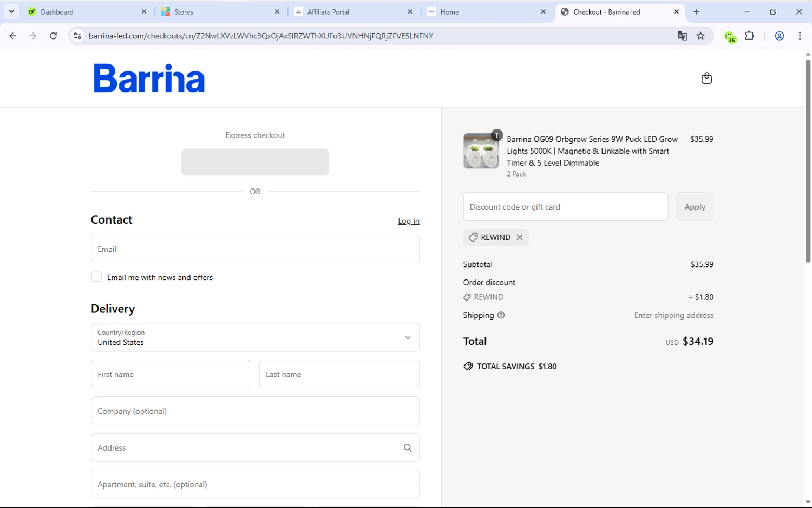Click the '2 Pack' variant text
Screen dimensions: 812x508
(x=516, y=174)
